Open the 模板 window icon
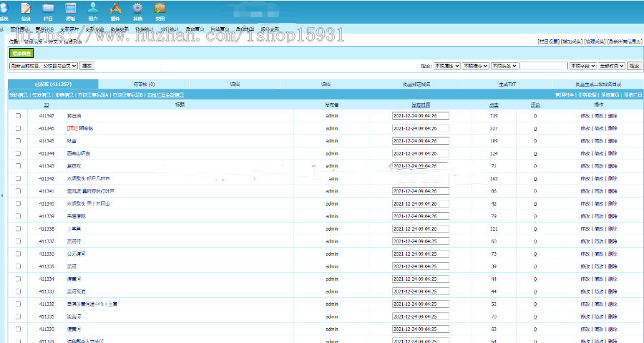This screenshot has width=644, height=343. pos(71,11)
